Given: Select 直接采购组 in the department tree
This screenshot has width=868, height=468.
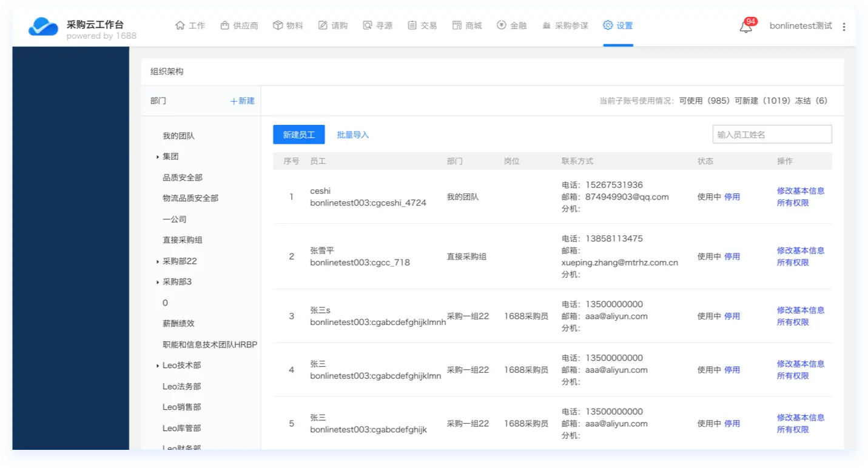Looking at the screenshot, I should (183, 240).
